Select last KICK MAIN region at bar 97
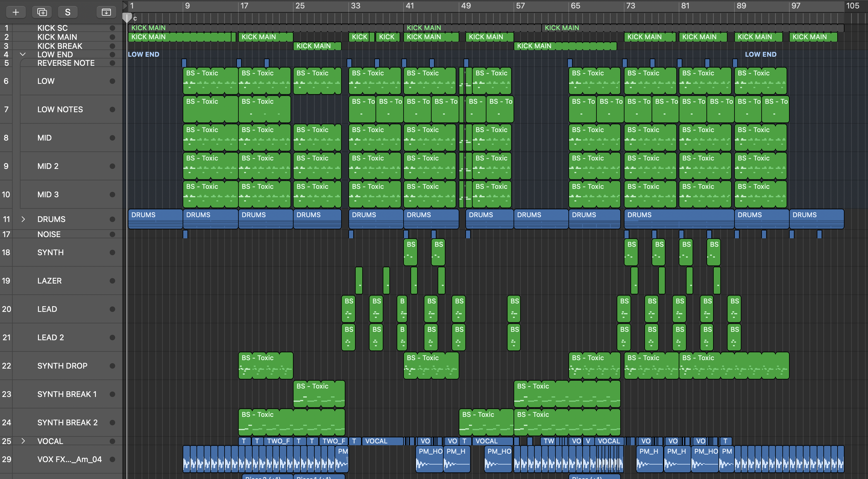This screenshot has width=868, height=479. coord(813,37)
